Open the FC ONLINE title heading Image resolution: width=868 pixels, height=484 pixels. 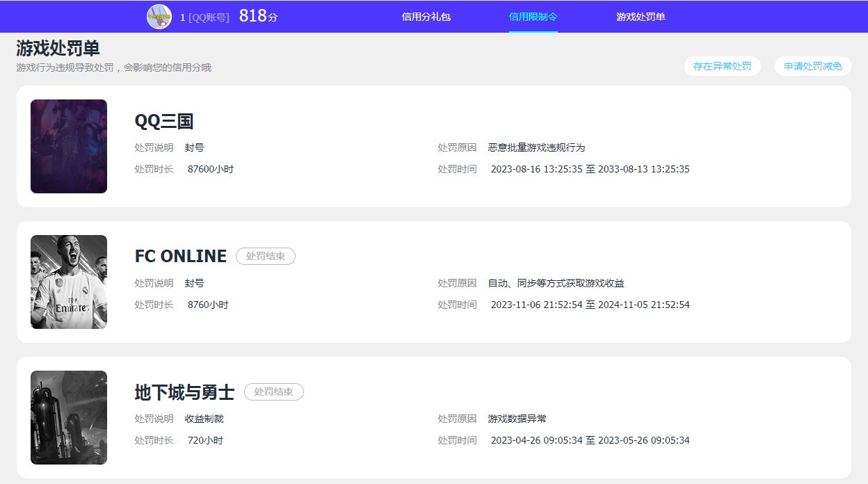[x=181, y=257]
